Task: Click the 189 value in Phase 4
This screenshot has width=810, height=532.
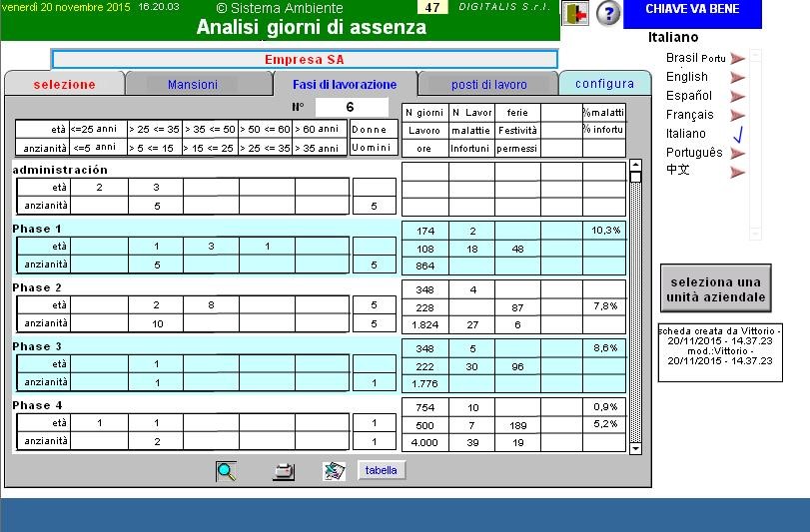Action: click(517, 426)
